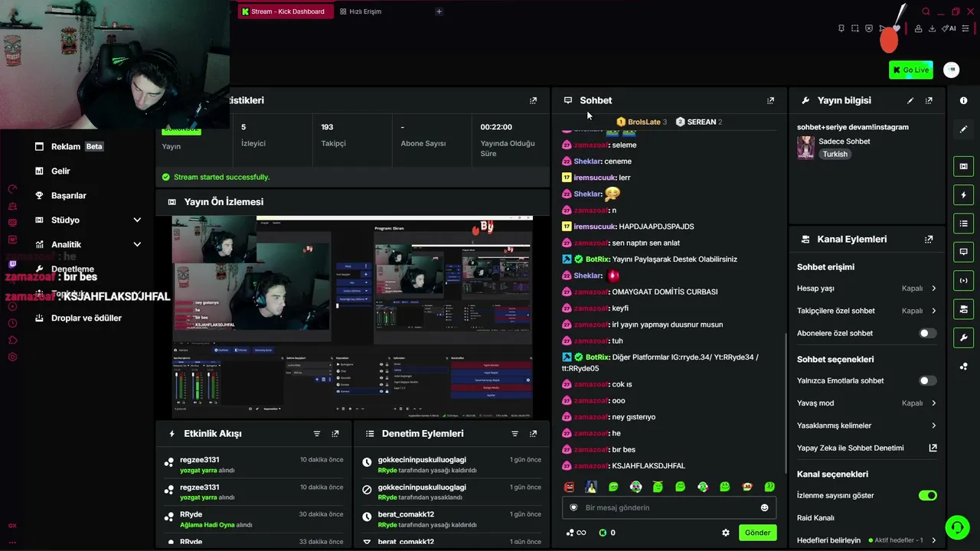Send message with Gönder button
Viewport: 980px width, 551px height.
[x=757, y=533]
